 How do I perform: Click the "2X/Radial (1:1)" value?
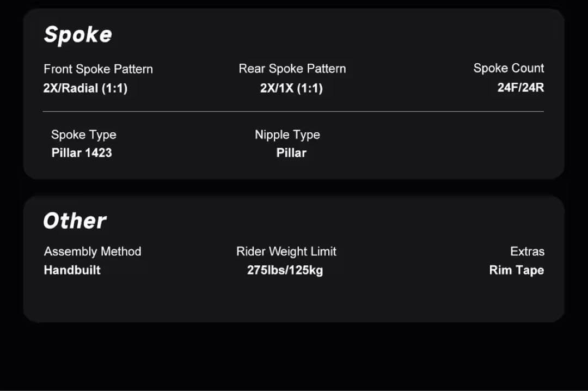click(85, 88)
